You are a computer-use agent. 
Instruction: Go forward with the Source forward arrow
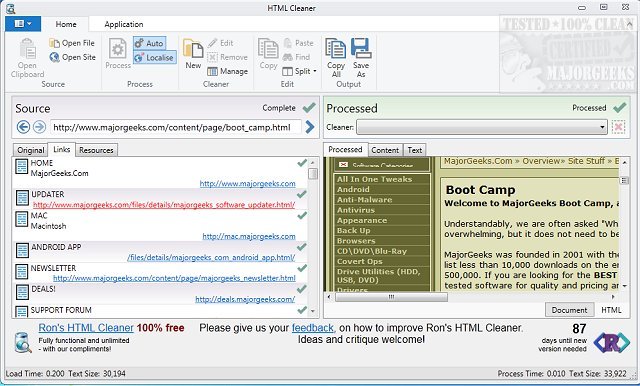39,127
